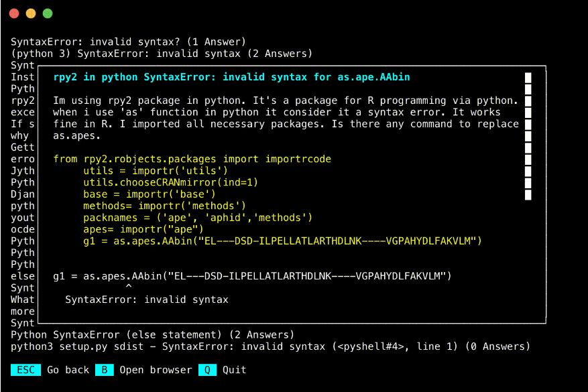Click the green maximize window button

pyautogui.click(x=48, y=13)
